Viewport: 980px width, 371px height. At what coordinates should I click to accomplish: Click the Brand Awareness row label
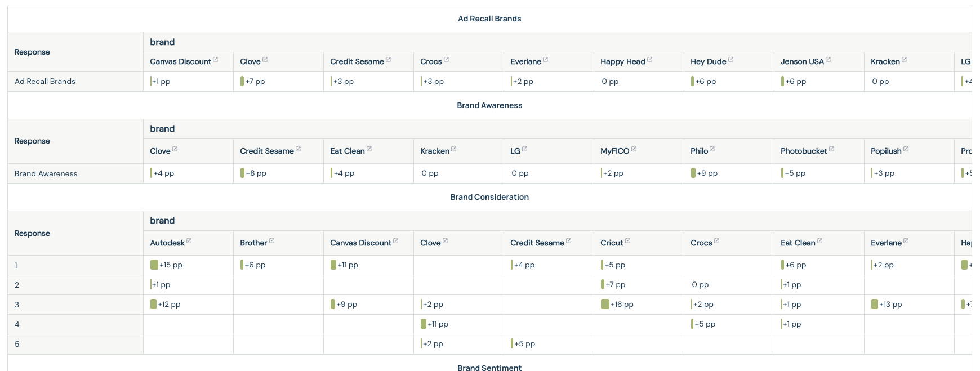[46, 173]
